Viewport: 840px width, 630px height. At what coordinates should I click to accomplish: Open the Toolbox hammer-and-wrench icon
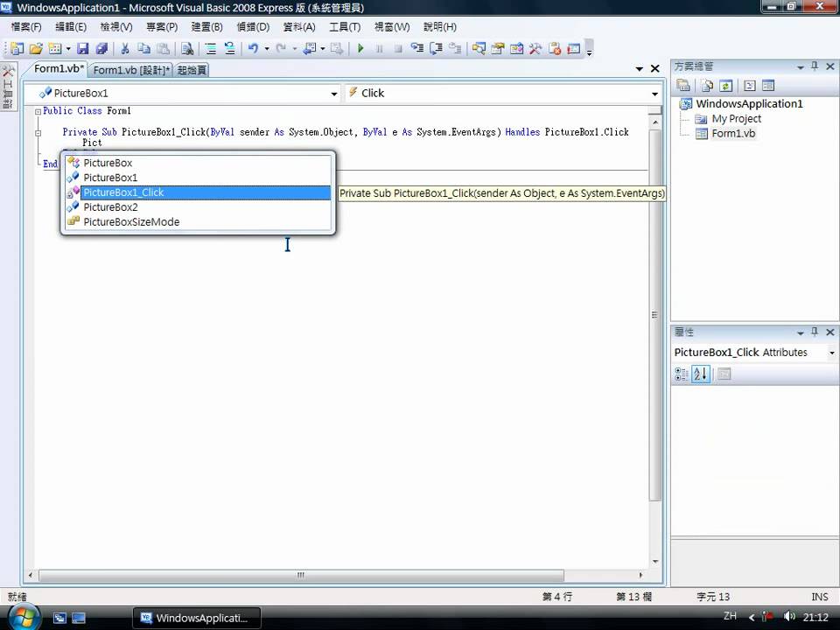tap(535, 49)
